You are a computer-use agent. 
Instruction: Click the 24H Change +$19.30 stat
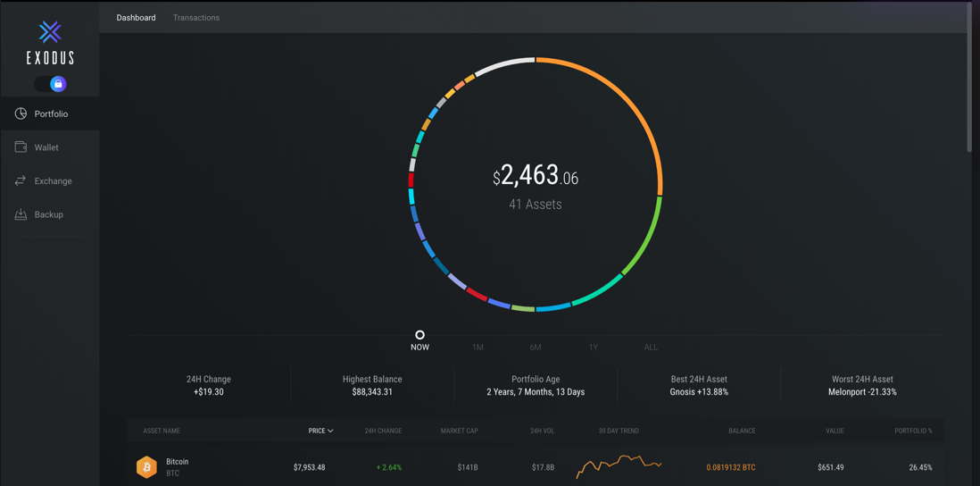(208, 385)
